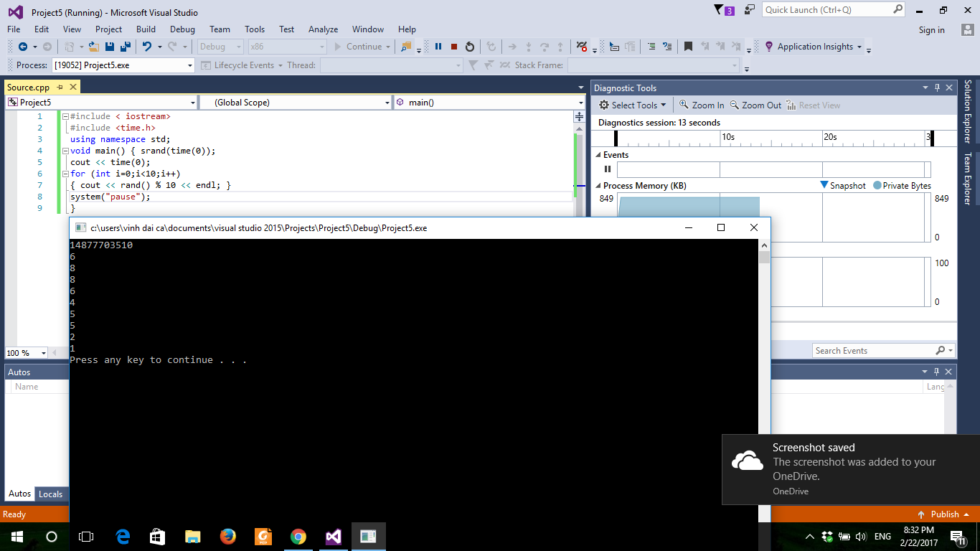Click Zoom In in Diagnostic Tools
980x551 pixels.
click(x=702, y=105)
